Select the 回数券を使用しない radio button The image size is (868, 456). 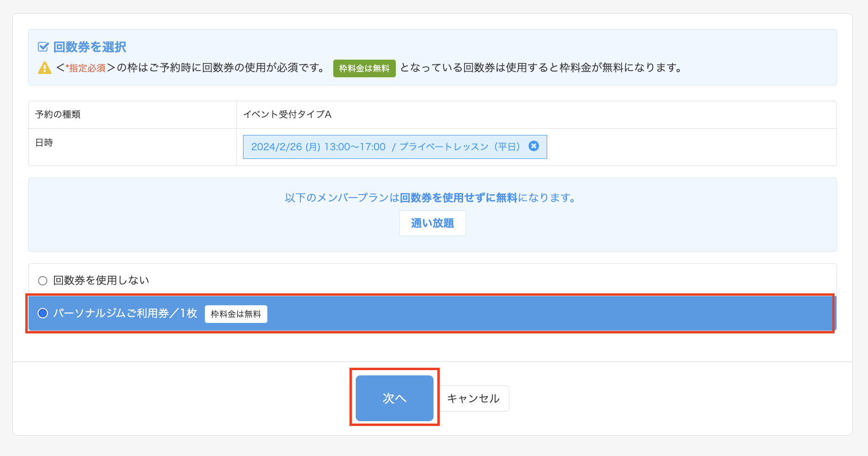[x=43, y=280]
